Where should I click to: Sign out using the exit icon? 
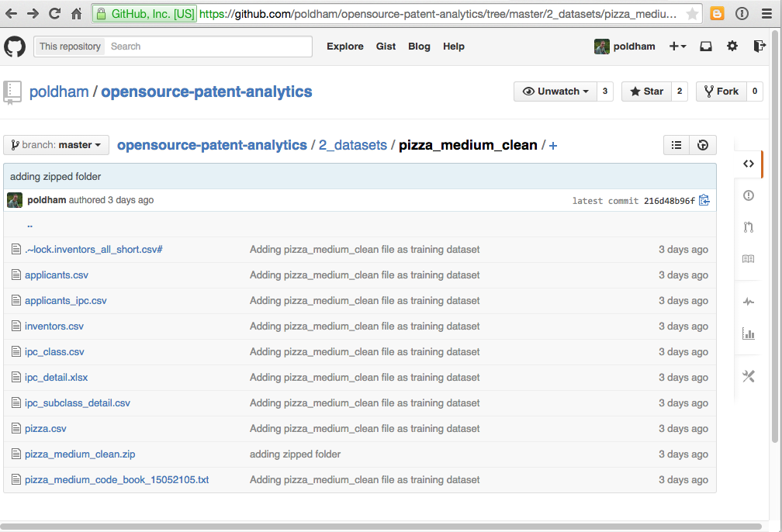(759, 47)
